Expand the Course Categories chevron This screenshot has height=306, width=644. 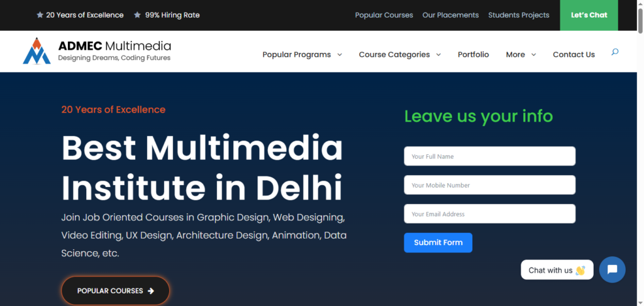click(x=438, y=55)
